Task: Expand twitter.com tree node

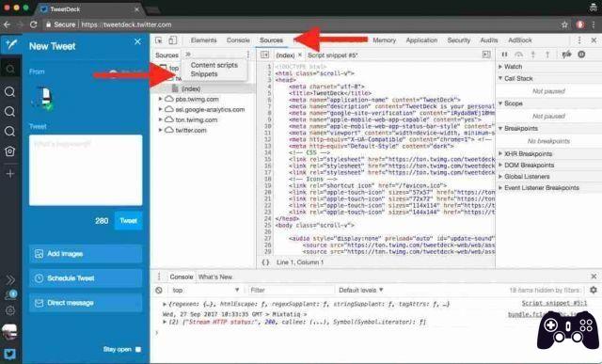Action: [x=161, y=130]
